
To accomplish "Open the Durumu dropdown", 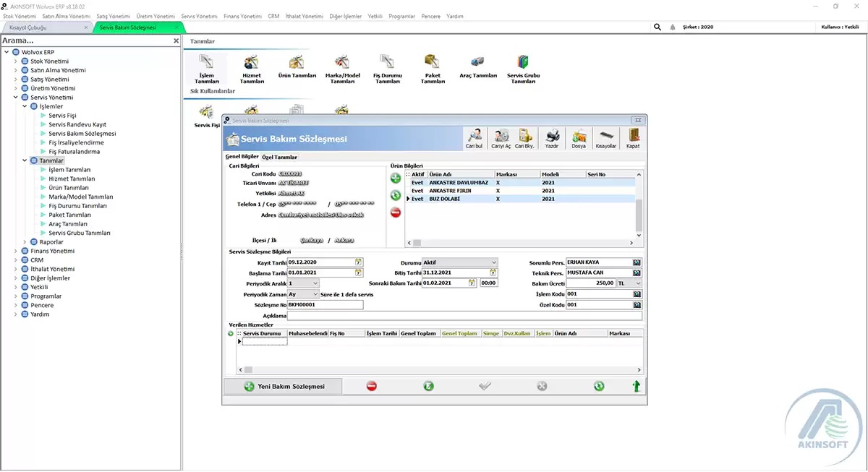I will [494, 262].
